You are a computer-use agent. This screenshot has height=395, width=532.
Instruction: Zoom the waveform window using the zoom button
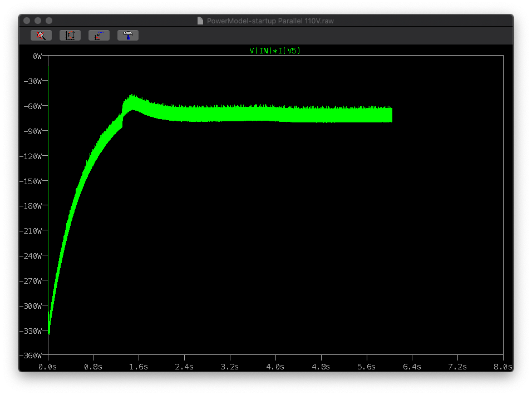click(49, 21)
